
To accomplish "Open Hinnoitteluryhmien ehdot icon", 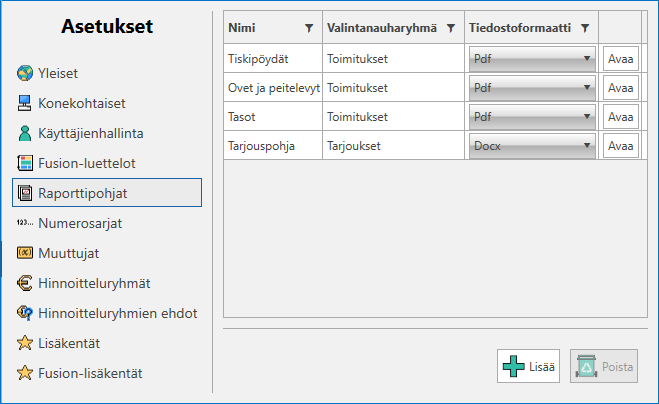I will pos(25,313).
